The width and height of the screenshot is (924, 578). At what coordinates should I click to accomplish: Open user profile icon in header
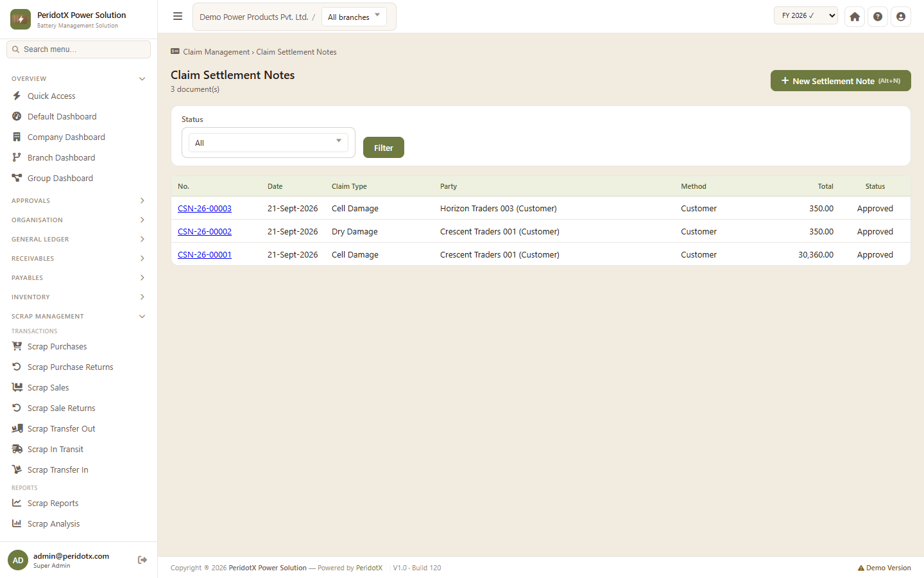click(x=901, y=17)
